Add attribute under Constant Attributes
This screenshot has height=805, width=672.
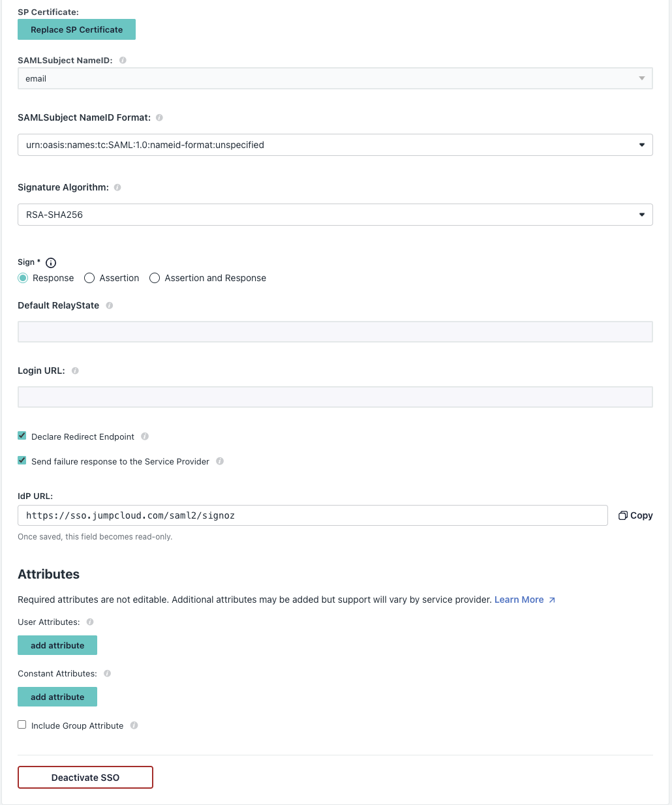(x=57, y=697)
